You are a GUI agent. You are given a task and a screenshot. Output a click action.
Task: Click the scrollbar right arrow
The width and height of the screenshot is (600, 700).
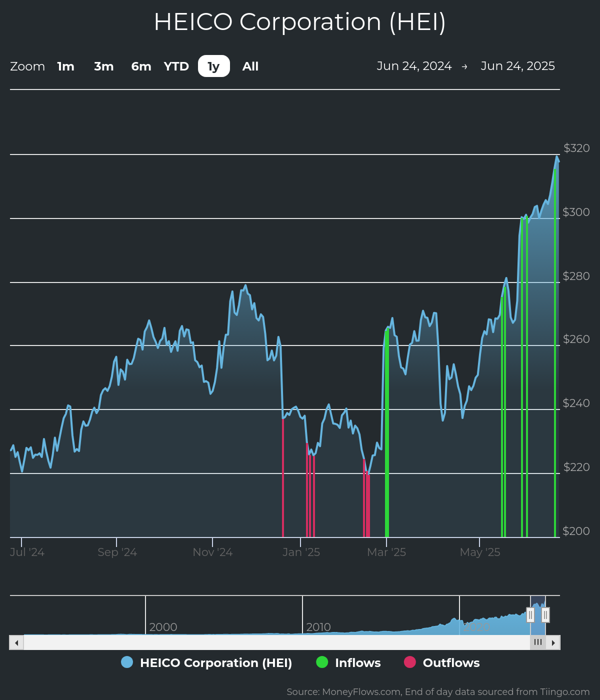pos(553,642)
